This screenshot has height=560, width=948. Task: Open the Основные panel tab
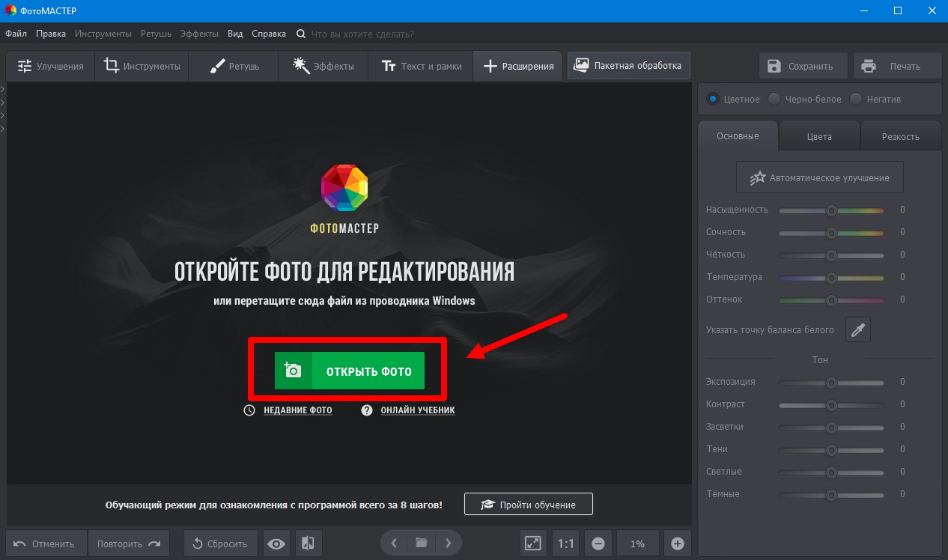(x=738, y=136)
